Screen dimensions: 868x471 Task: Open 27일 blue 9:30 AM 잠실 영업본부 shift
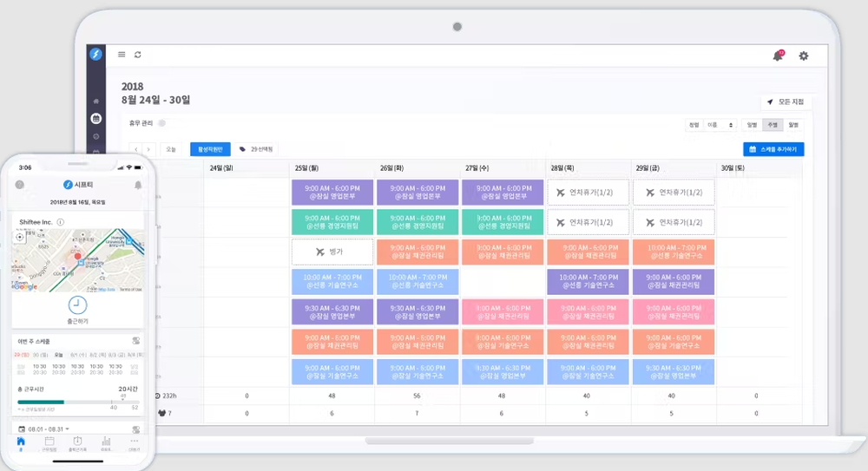503,371
